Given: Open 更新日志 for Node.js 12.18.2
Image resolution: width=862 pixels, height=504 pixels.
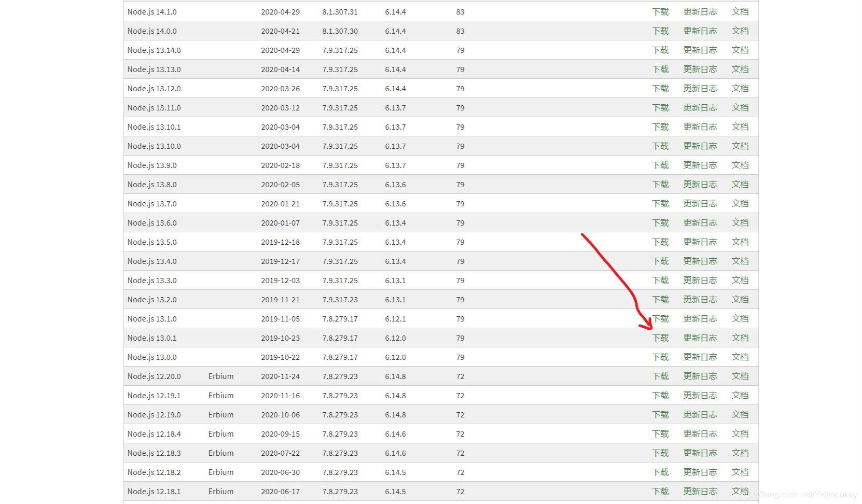Looking at the screenshot, I should (700, 472).
